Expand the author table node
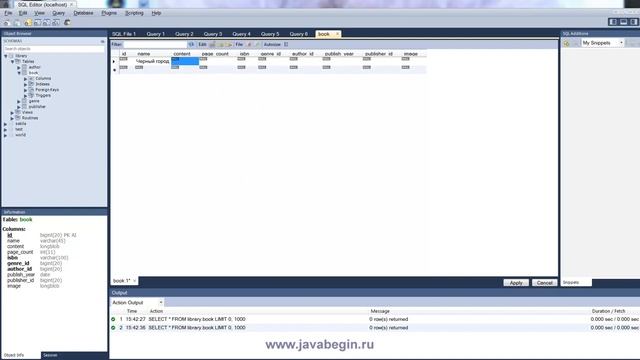This screenshot has height=360, width=640. 19,67
